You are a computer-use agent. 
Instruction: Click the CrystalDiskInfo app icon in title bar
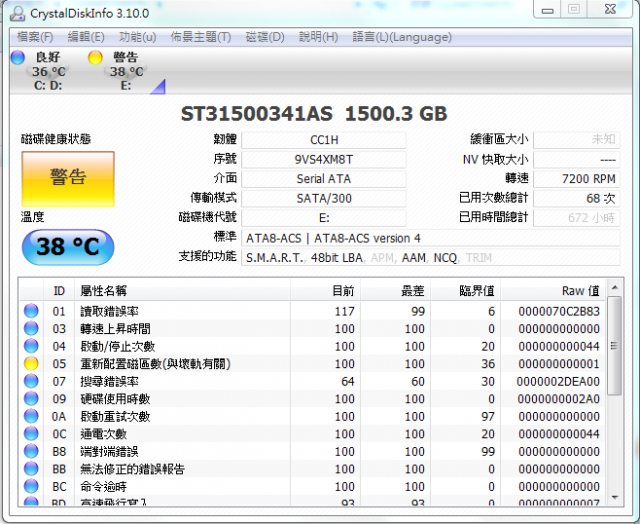click(18, 13)
